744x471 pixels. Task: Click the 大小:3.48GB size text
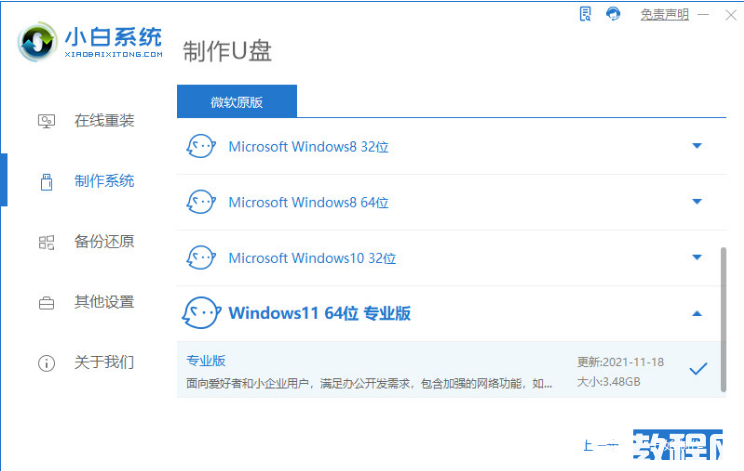[609, 382]
